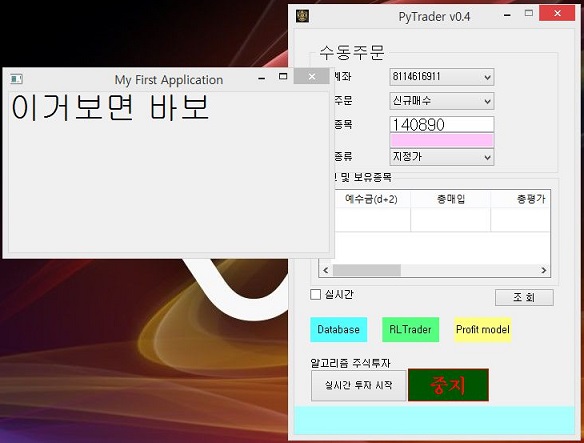Open the account dropdown showing 8114616911

coord(442,77)
